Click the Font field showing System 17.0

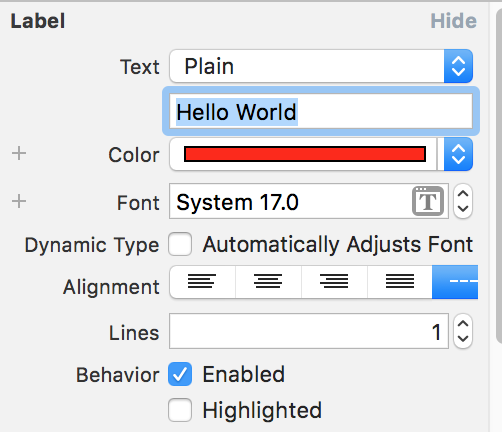pyautogui.click(x=309, y=201)
